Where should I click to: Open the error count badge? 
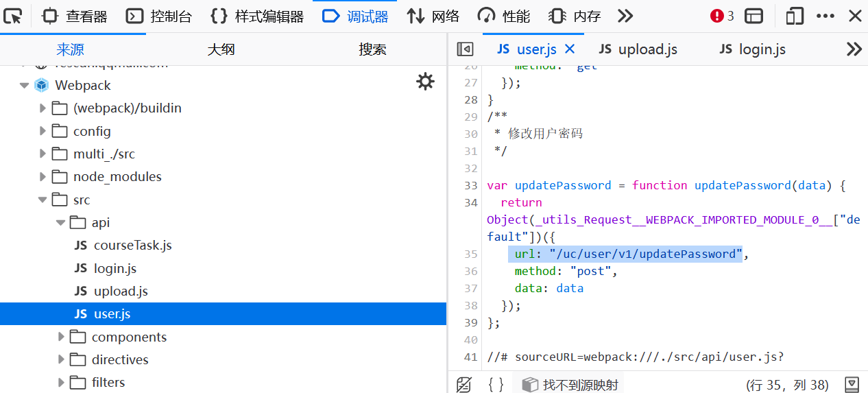(x=722, y=16)
